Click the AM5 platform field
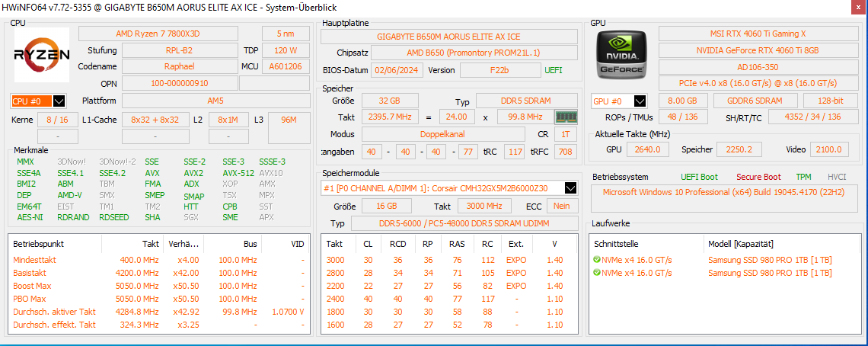The width and height of the screenshot is (868, 346). point(216,101)
